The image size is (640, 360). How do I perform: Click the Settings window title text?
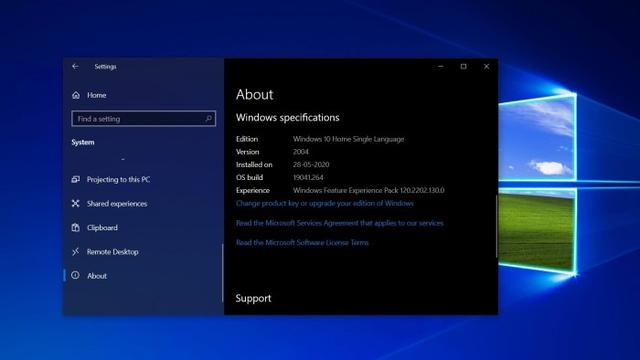105,67
